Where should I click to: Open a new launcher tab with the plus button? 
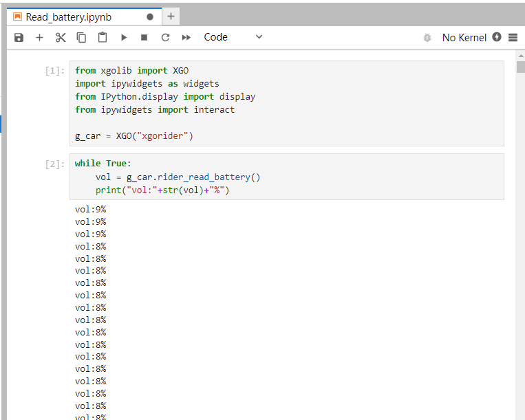(x=171, y=16)
